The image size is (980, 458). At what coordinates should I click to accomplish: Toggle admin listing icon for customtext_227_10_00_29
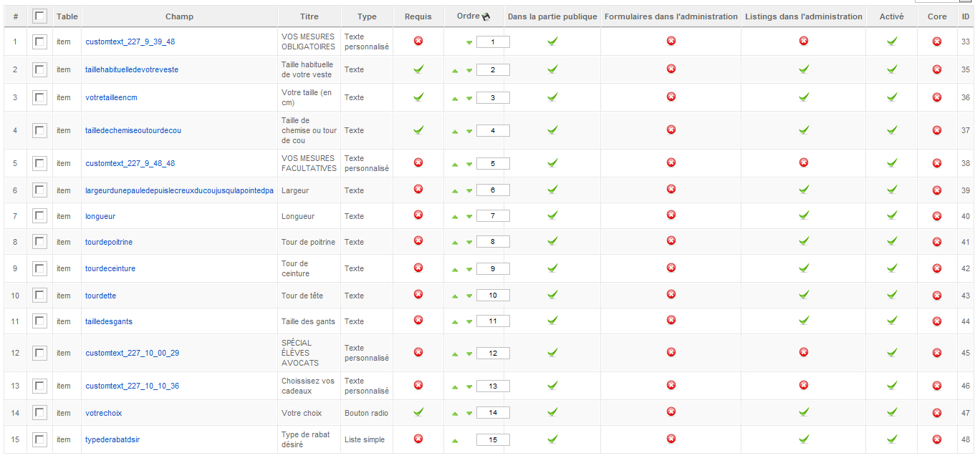pos(804,352)
